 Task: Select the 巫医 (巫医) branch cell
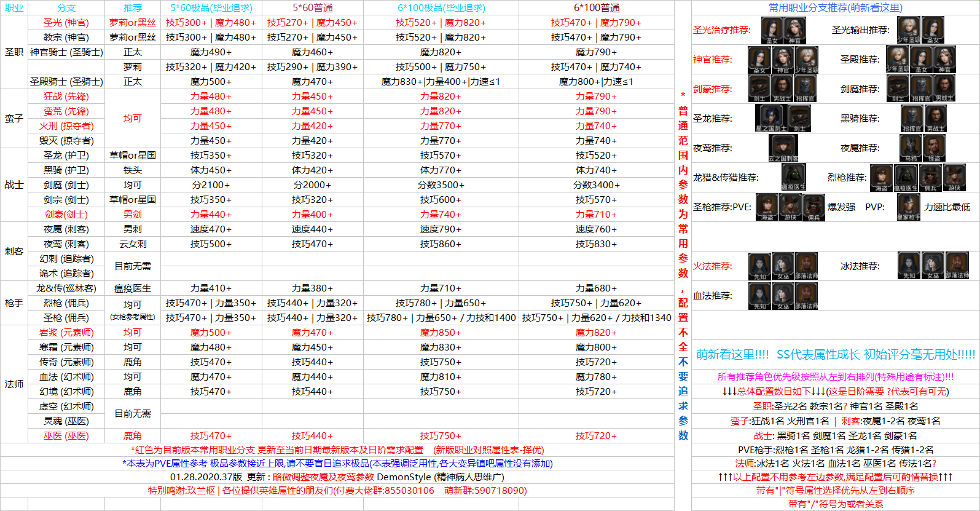tap(66, 436)
